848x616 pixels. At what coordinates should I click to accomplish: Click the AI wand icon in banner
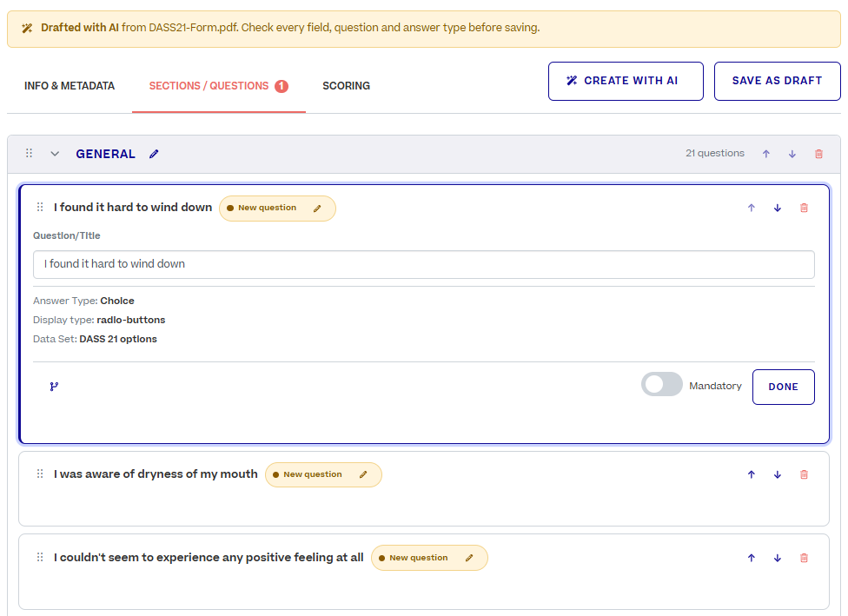(27, 28)
